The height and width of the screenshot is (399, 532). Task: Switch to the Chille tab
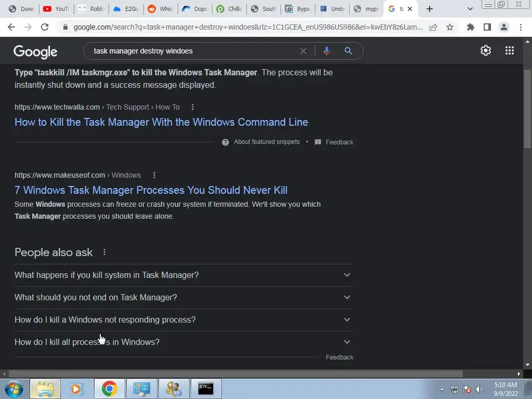[229, 9]
